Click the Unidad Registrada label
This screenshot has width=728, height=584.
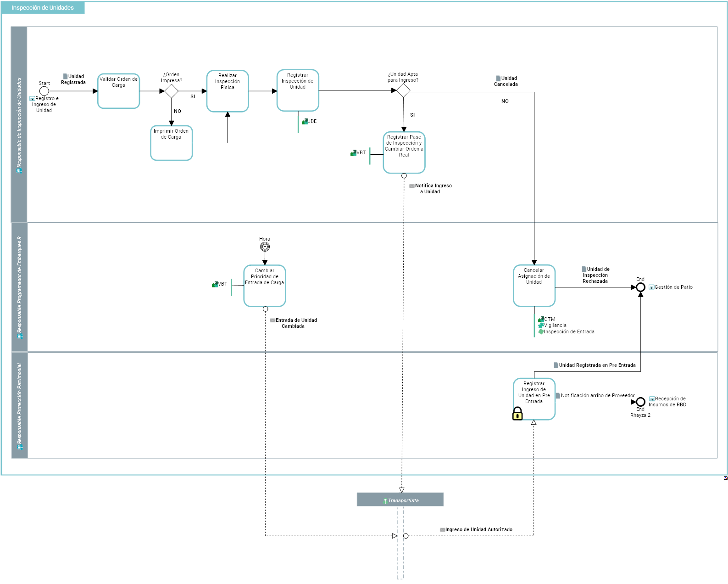(73, 79)
